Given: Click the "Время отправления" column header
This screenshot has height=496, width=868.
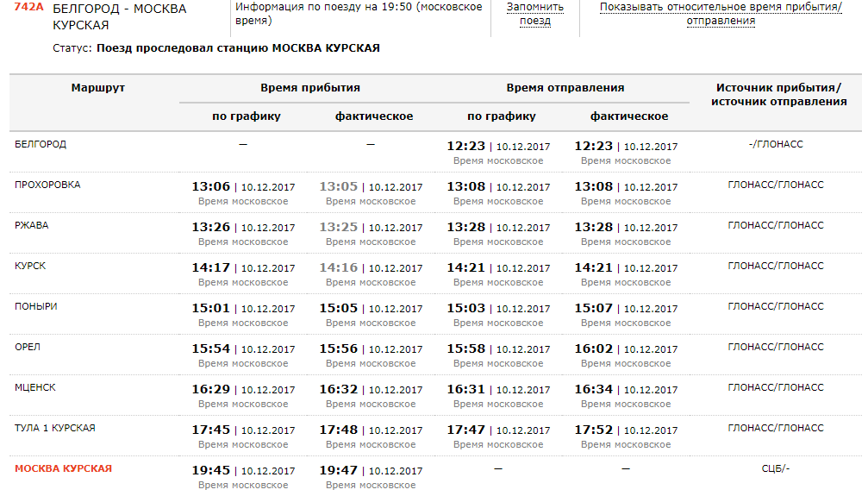Looking at the screenshot, I should coord(565,88).
